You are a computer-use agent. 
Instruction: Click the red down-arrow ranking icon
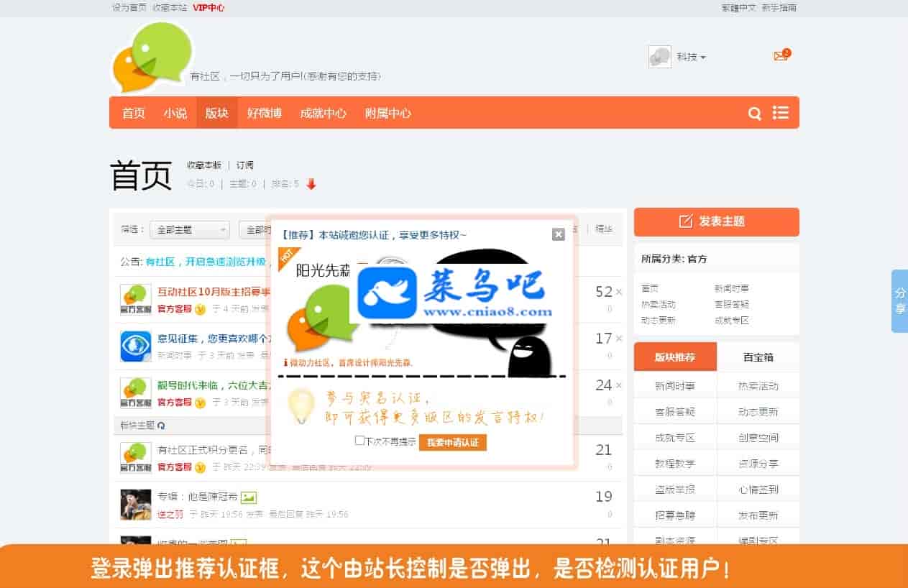coord(311,184)
